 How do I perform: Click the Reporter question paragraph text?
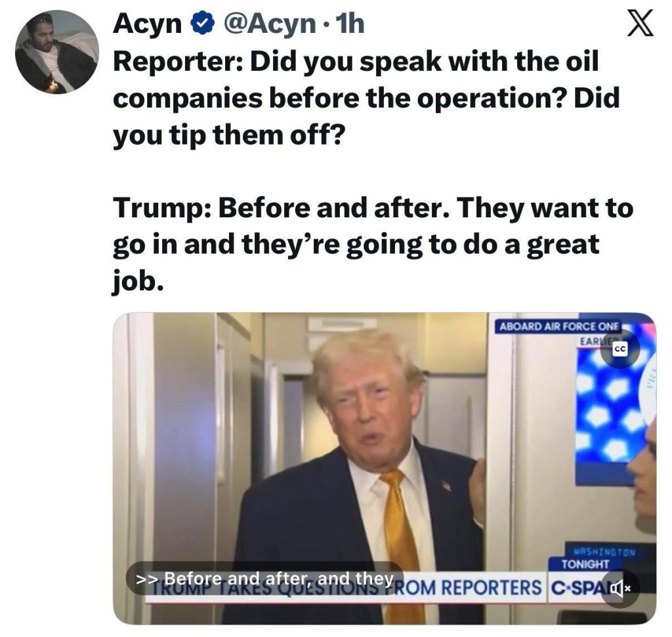coord(366,99)
